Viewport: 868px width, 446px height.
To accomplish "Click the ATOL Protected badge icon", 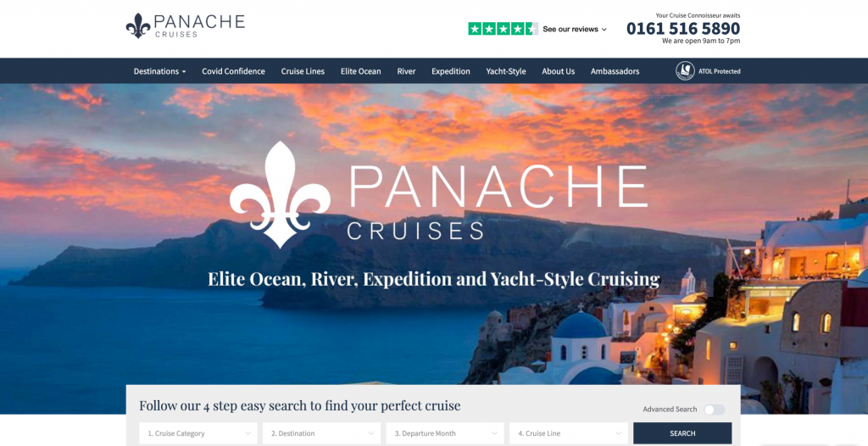I will [x=685, y=71].
